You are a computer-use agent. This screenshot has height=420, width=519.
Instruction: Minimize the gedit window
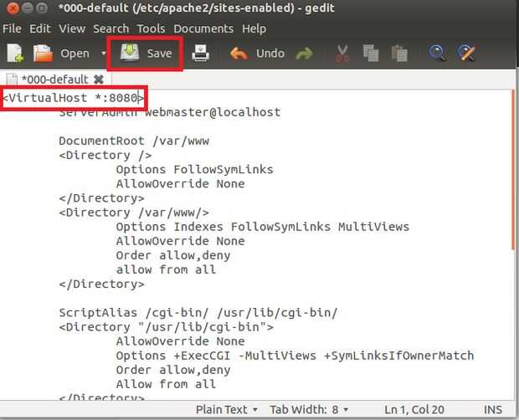27,8
